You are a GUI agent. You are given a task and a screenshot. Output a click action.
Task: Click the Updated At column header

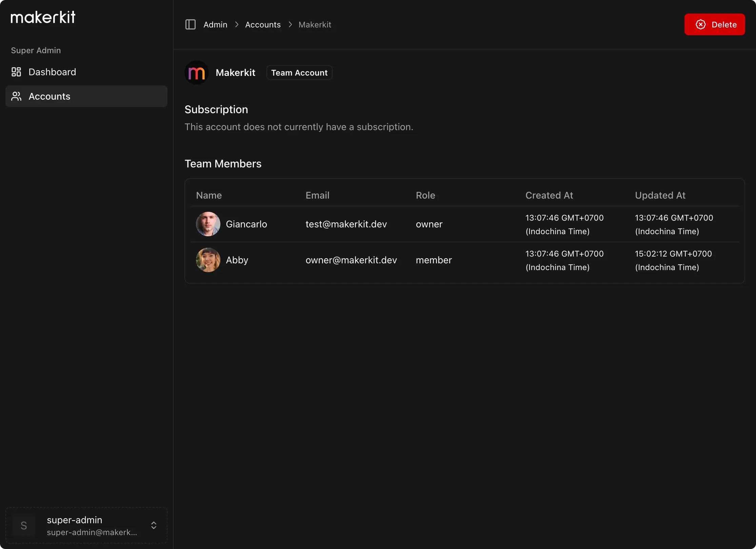[x=660, y=195]
